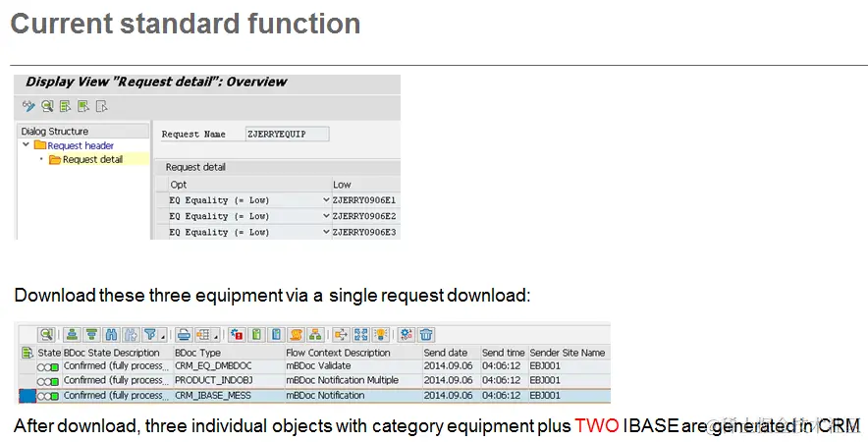
Task: Select the row selector of PRODUCT_INDOBJ row
Action: [x=27, y=380]
